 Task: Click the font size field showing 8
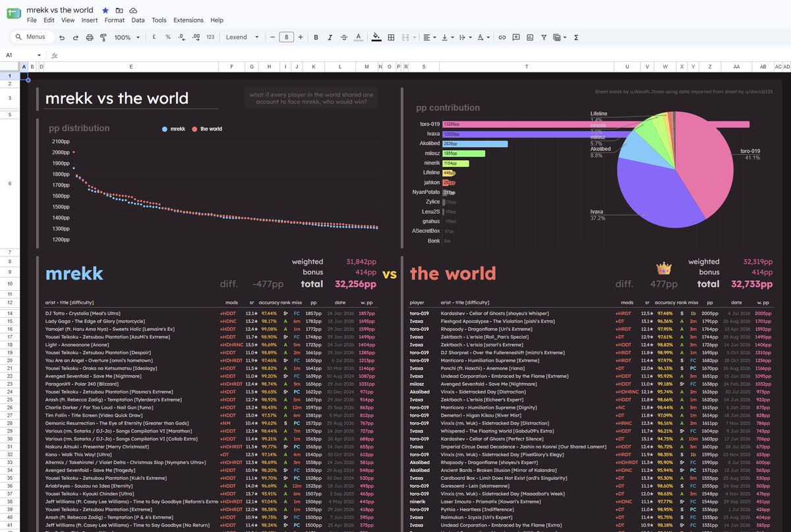click(287, 38)
